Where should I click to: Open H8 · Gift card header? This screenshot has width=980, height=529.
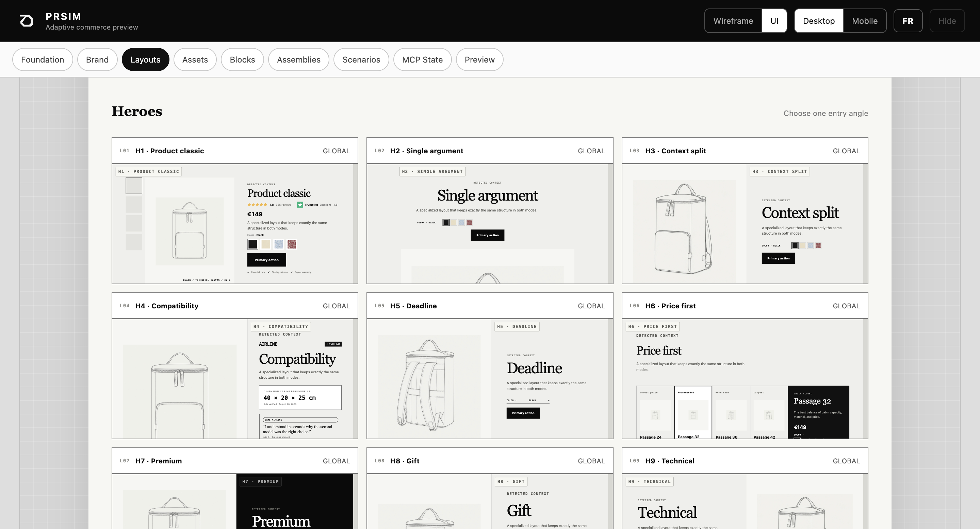pyautogui.click(x=490, y=461)
